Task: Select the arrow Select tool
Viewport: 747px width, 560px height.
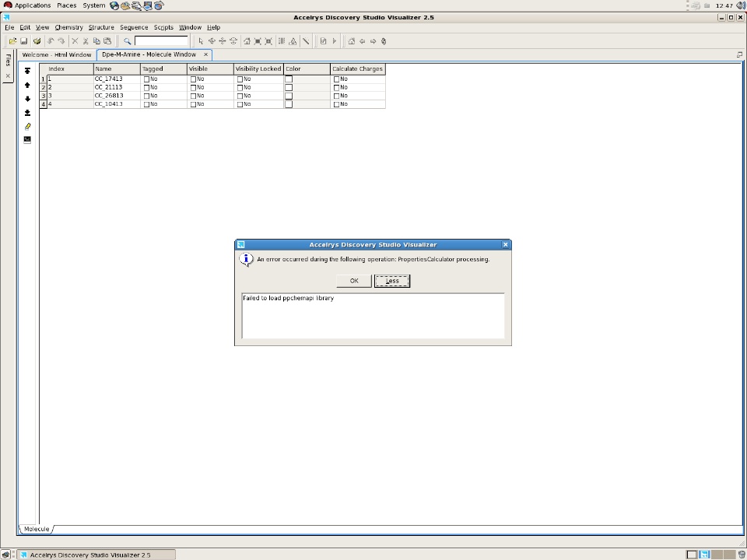Action: coord(201,41)
